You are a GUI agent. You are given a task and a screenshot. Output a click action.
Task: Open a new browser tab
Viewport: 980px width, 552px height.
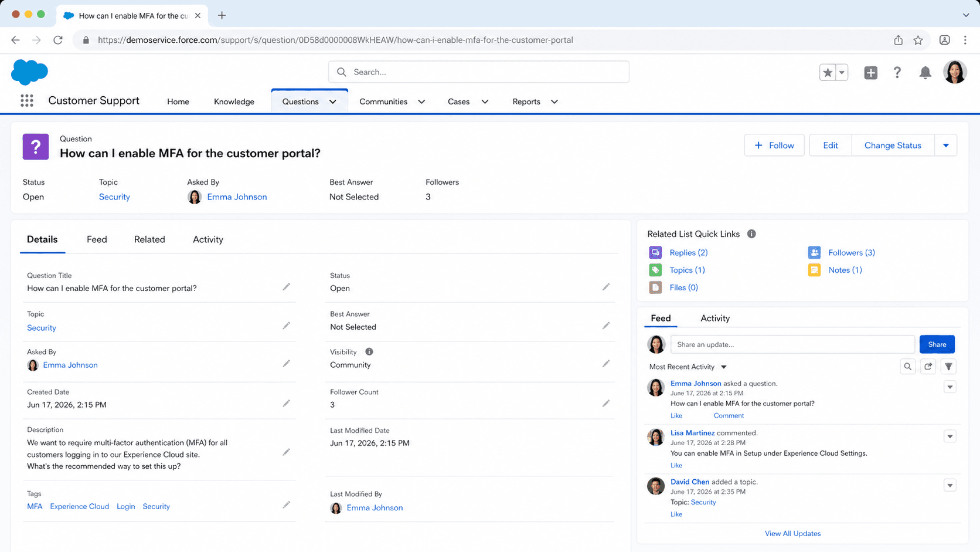click(x=222, y=15)
